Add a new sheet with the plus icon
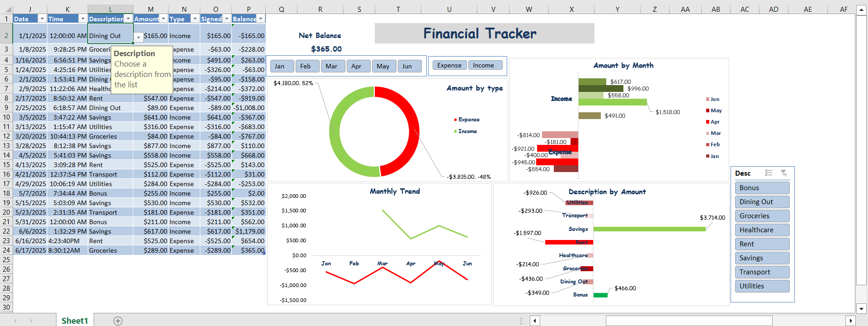The width and height of the screenshot is (868, 326). point(118,321)
